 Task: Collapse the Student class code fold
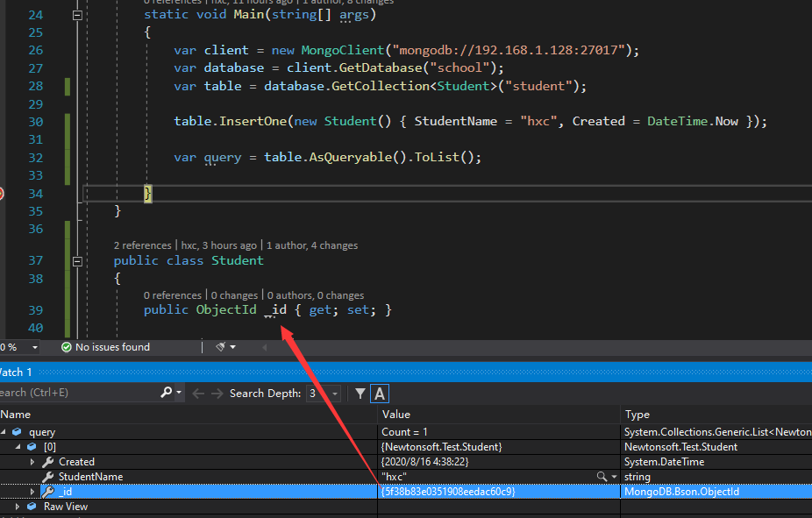[x=78, y=261]
